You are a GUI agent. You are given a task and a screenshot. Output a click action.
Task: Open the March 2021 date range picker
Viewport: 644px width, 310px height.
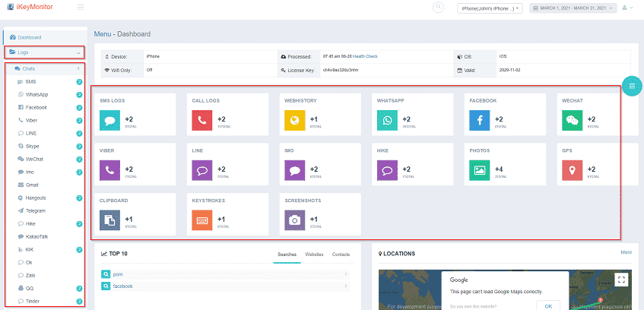(573, 8)
